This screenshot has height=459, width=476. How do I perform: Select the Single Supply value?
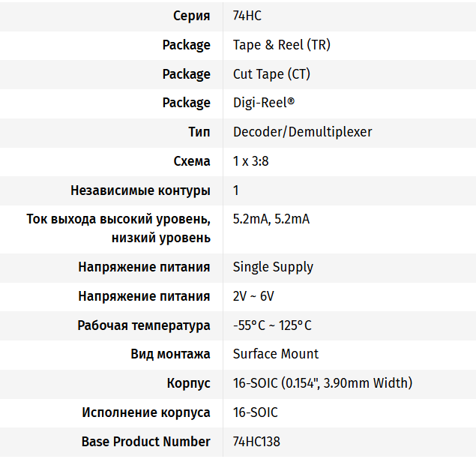273,267
